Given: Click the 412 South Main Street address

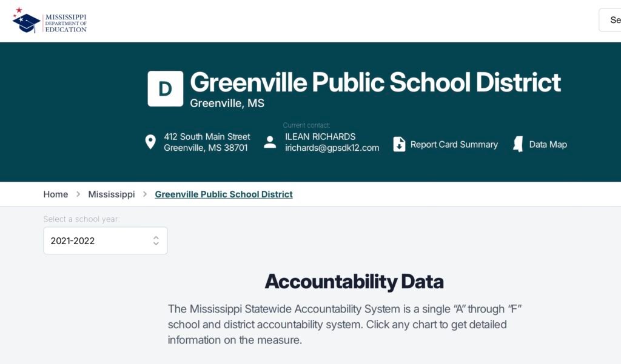Looking at the screenshot, I should click(x=207, y=137).
